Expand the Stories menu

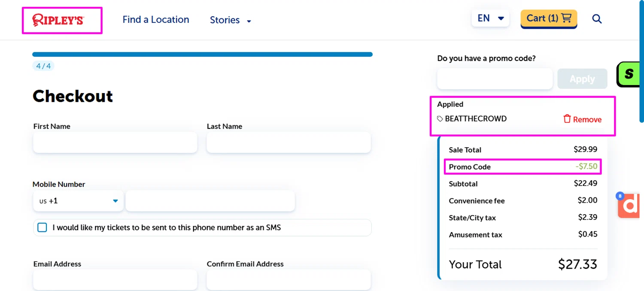(x=231, y=20)
